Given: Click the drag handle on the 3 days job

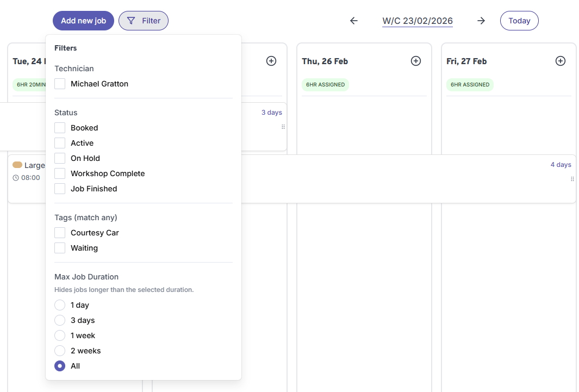Looking at the screenshot, I should pyautogui.click(x=283, y=127).
